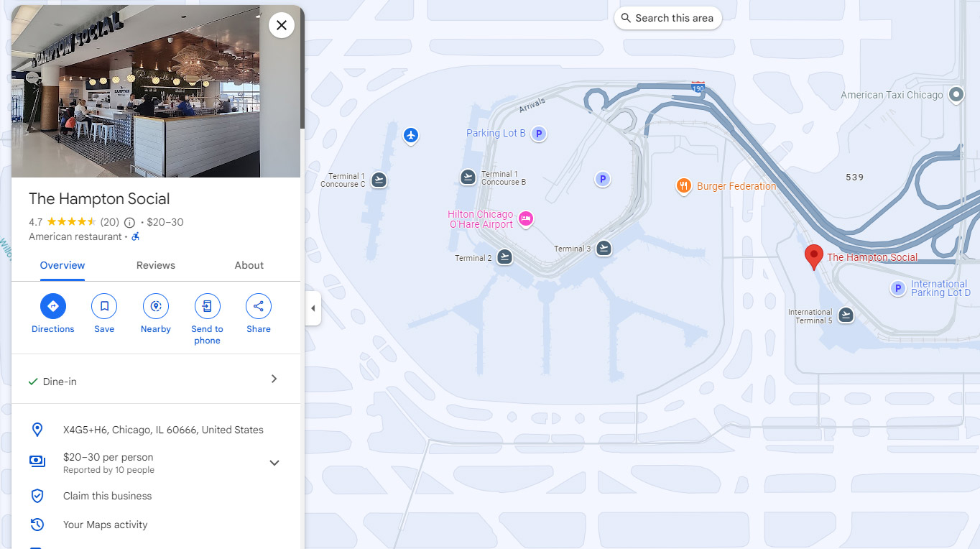Click the address location pin icon
Viewport: 980px width, 549px height.
tap(37, 430)
